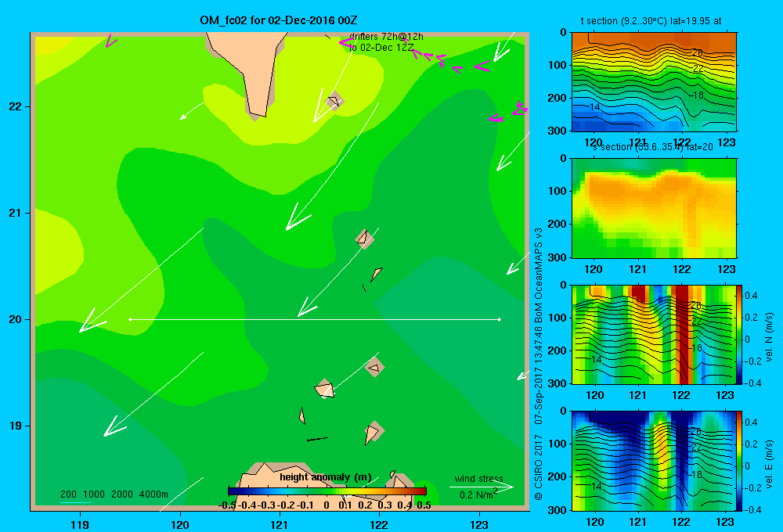Click longitude label 123 on main map
783x532 pixels.
point(479,524)
